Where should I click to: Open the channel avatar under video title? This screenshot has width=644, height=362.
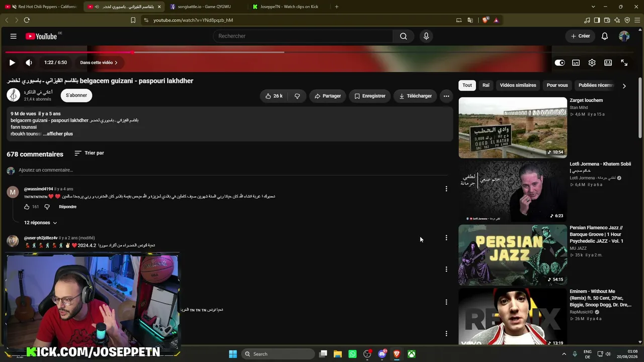[x=14, y=95]
